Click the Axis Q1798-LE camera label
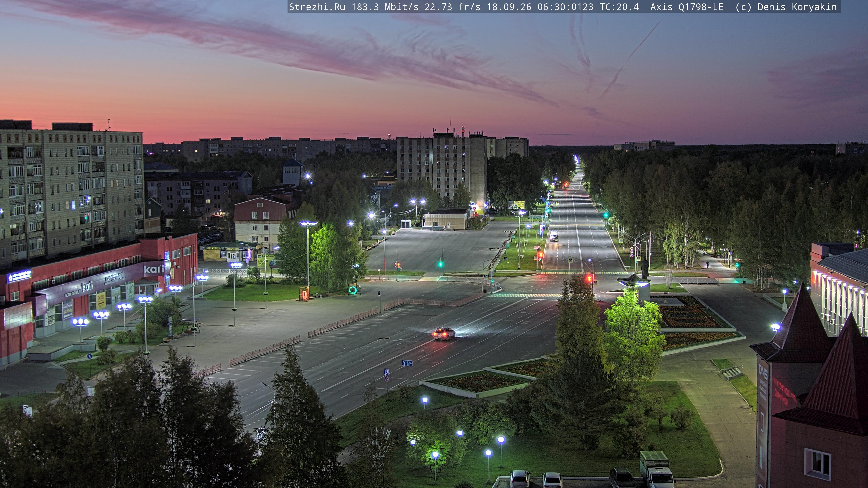868x488 pixels. click(687, 7)
